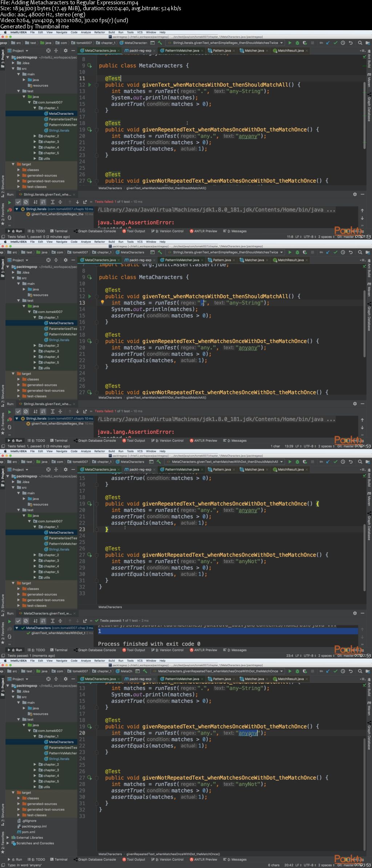
Task: Click the editor vertical scrollbar in the 00:01:13 frame
Action: 364,116
